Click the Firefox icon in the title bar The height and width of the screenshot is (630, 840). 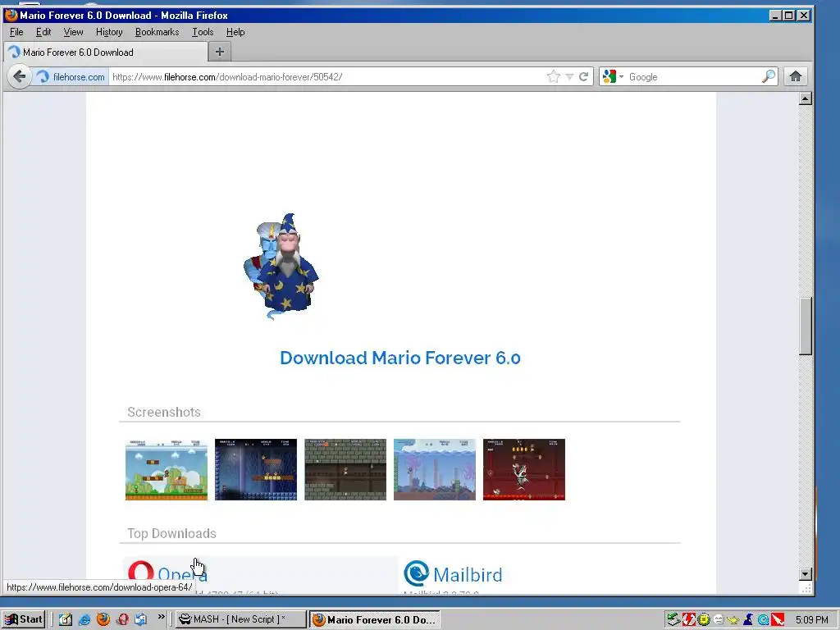pyautogui.click(x=11, y=15)
